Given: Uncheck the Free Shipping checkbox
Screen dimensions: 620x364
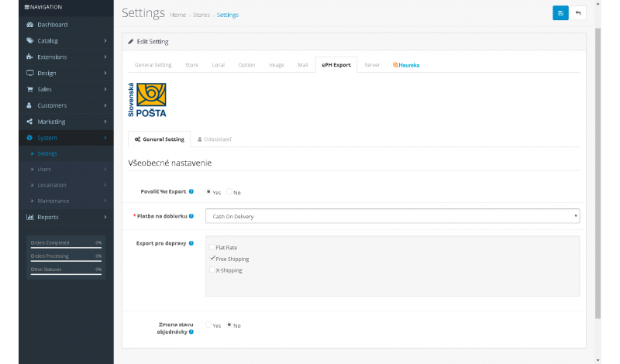Looking at the screenshot, I should click(x=212, y=259).
